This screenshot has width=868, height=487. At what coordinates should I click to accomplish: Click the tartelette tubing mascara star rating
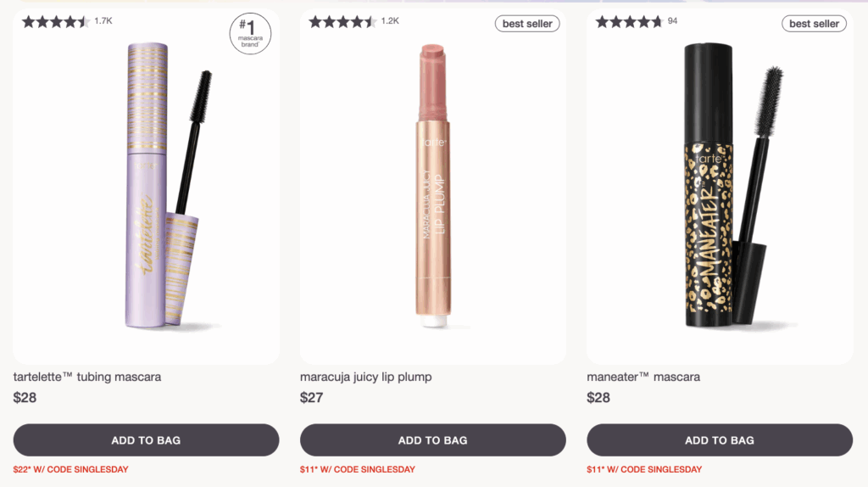click(x=56, y=22)
